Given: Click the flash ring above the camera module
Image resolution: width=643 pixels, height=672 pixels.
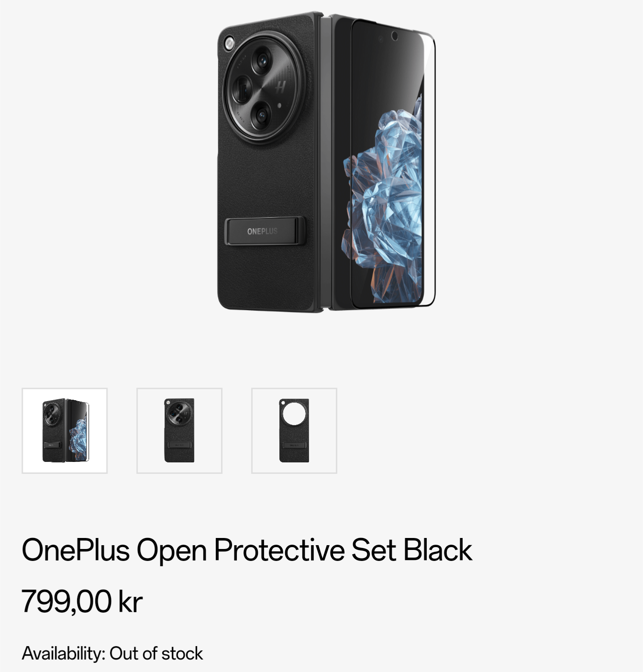Looking at the screenshot, I should 229,43.
